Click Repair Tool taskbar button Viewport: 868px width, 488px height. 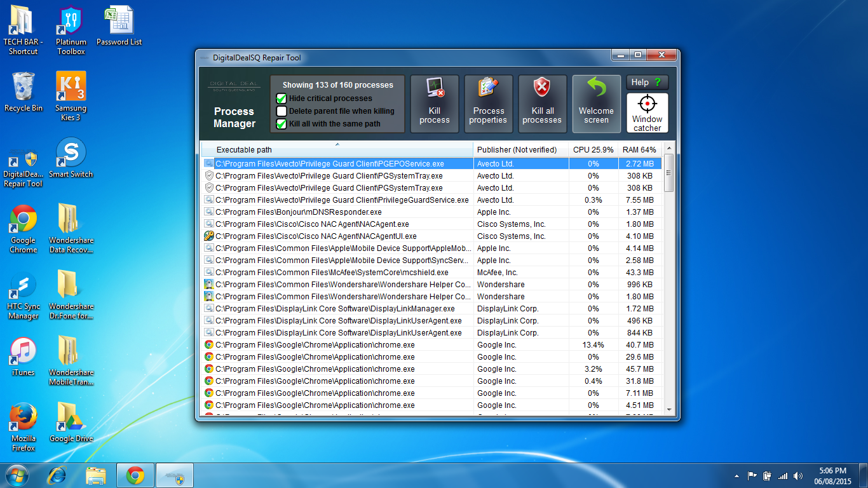point(174,475)
